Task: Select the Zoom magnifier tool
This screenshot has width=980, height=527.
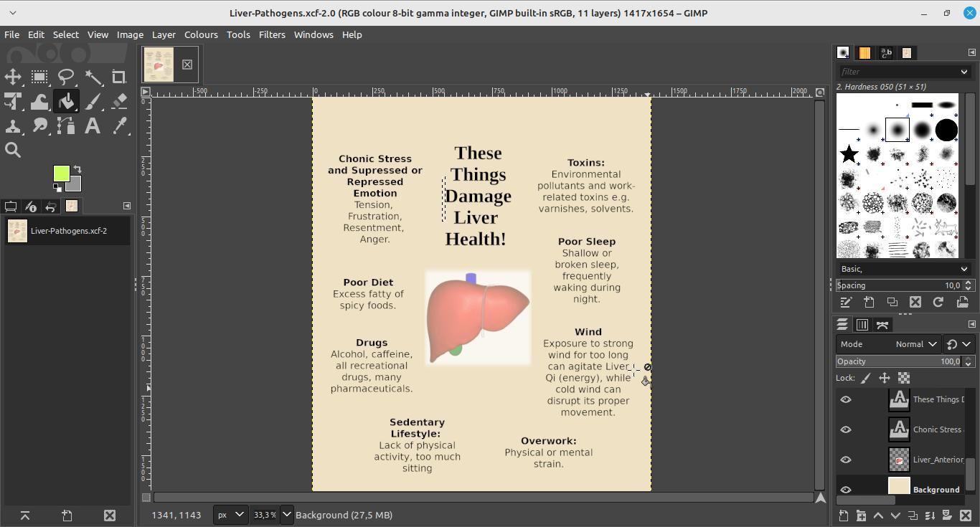Action: [x=13, y=150]
